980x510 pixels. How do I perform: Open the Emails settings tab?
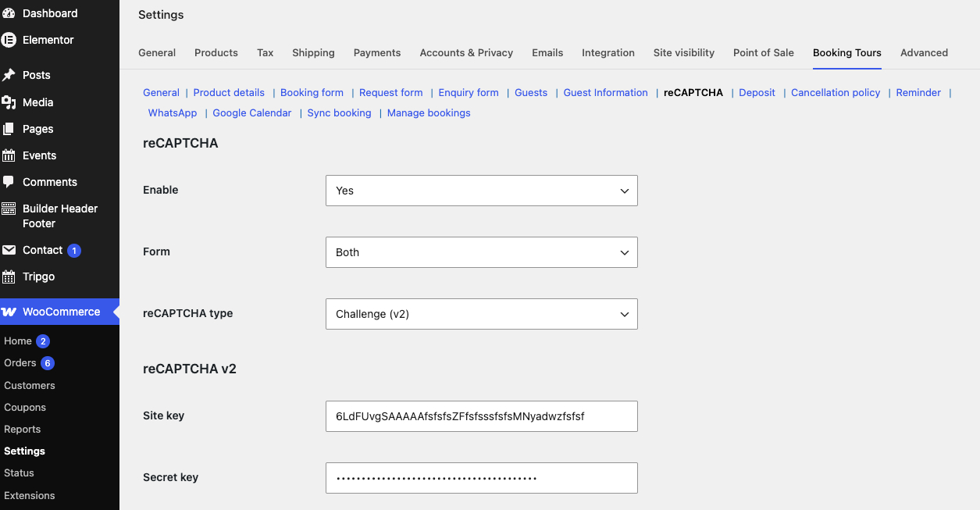coord(547,52)
